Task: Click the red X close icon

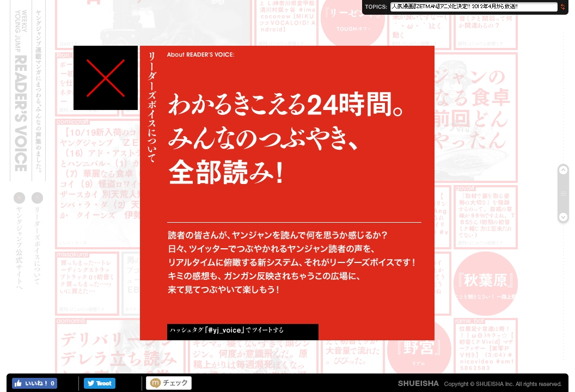Action: [106, 78]
